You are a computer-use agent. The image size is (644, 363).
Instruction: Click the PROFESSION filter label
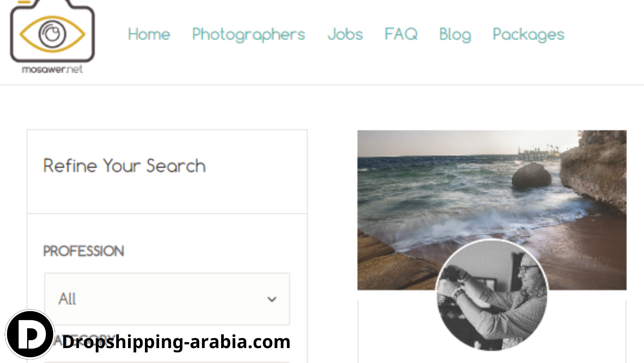pos(84,251)
